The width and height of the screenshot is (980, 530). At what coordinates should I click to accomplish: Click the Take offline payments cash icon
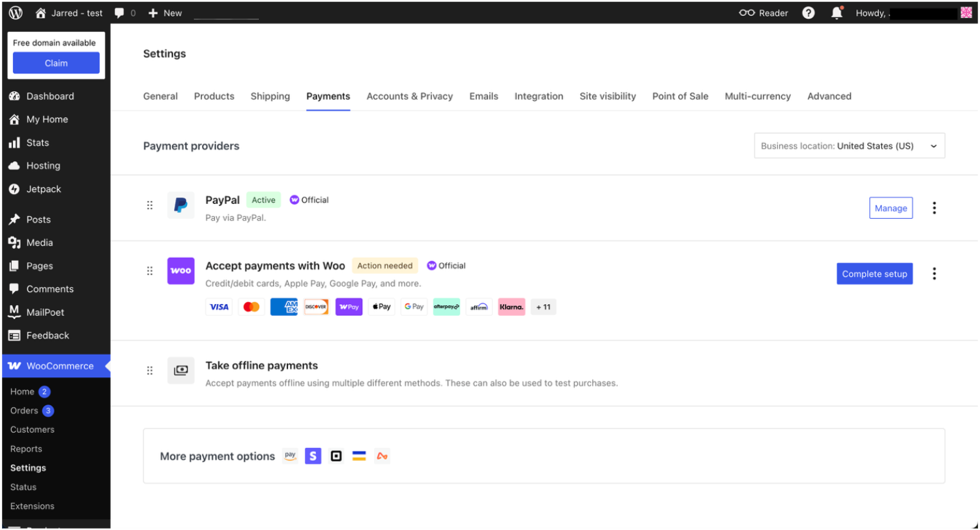click(x=180, y=370)
